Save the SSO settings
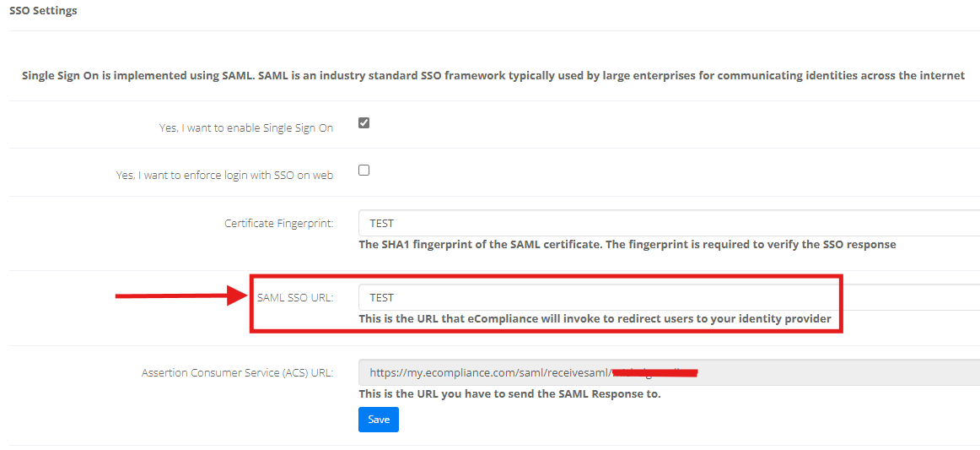This screenshot has height=450, width=980. point(379,420)
